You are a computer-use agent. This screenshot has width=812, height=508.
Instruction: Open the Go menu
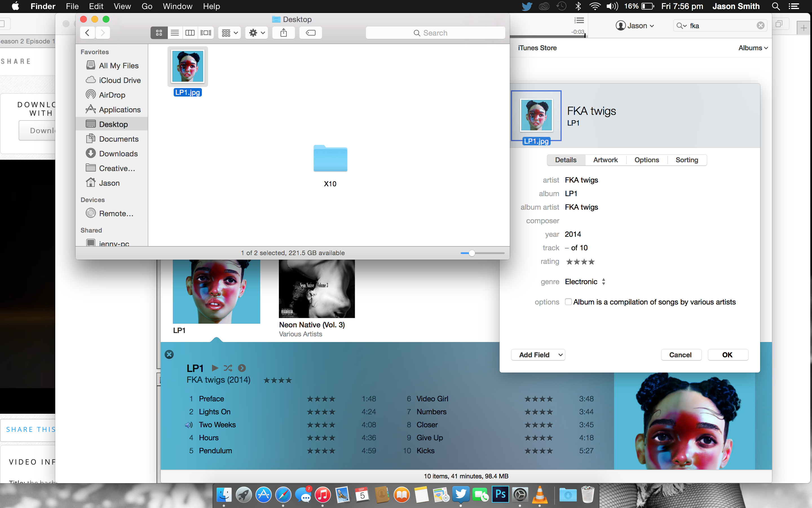pos(147,6)
